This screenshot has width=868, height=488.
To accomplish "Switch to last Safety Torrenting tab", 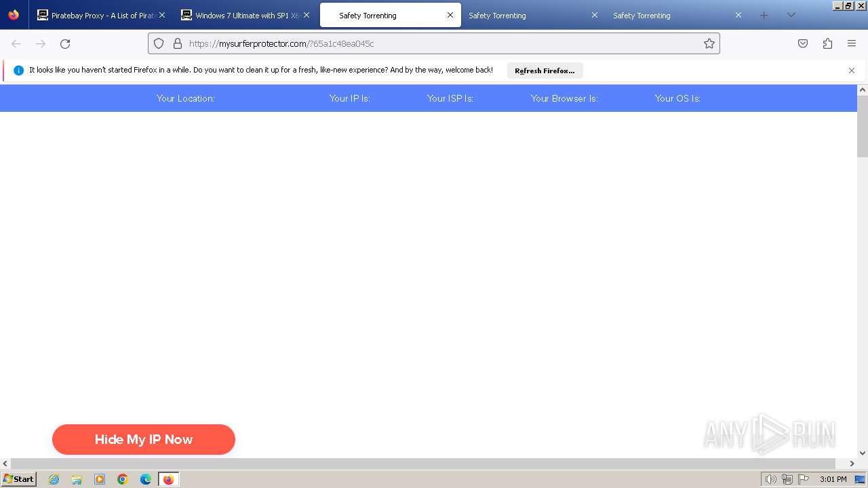I will click(678, 15).
